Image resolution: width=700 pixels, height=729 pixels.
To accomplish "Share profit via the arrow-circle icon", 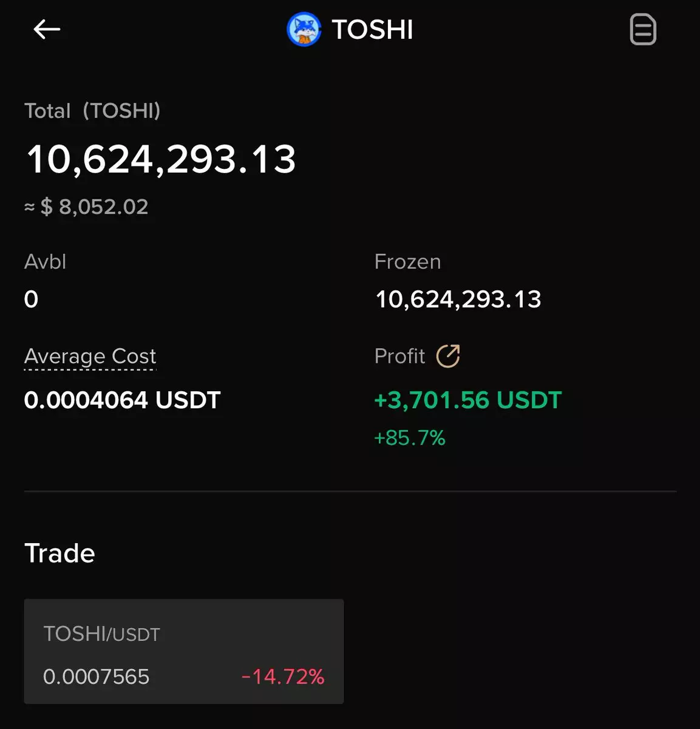I will pos(448,356).
